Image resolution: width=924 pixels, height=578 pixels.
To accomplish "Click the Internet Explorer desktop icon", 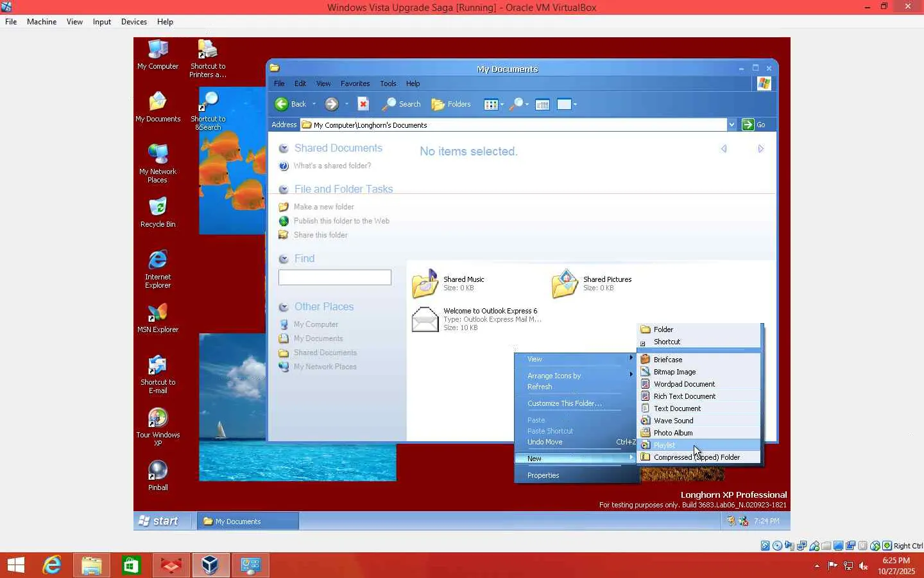I will tap(158, 269).
